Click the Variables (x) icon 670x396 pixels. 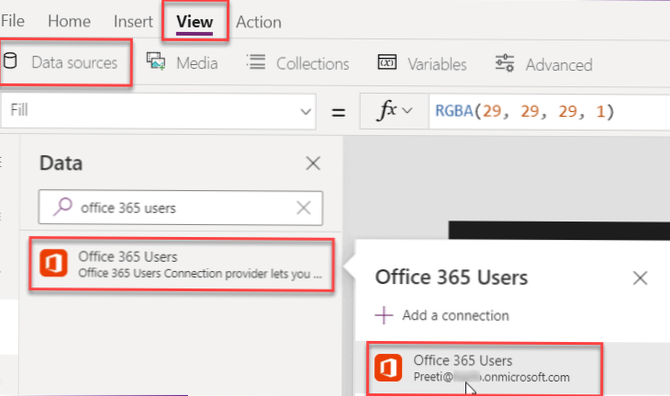coord(387,62)
